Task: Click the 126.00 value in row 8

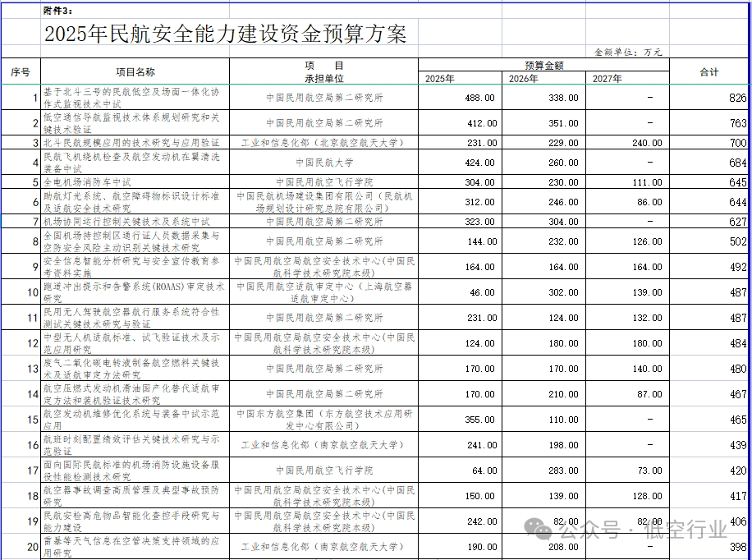Action: pos(628,241)
